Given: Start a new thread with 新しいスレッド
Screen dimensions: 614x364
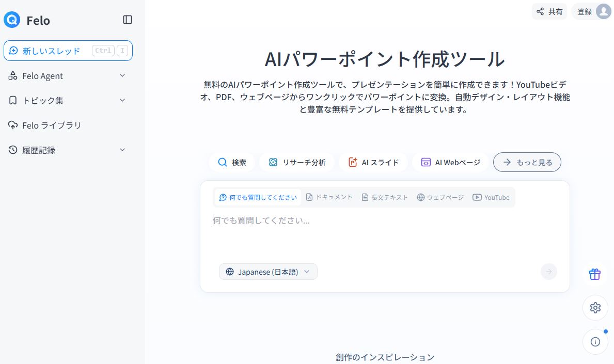Looking at the screenshot, I should (68, 51).
